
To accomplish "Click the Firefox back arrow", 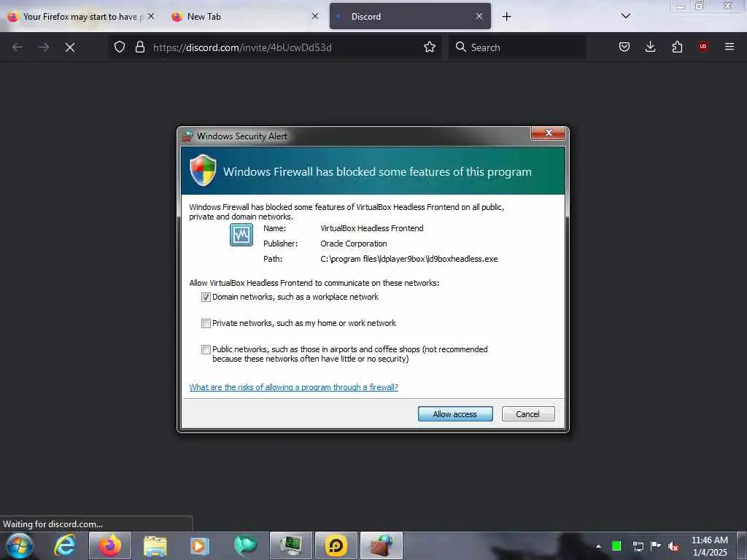I will (18, 47).
